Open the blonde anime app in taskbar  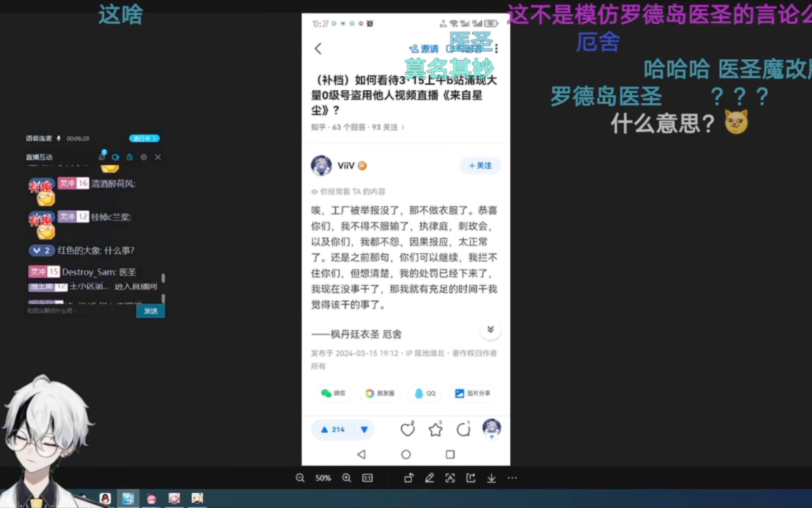pos(197,499)
